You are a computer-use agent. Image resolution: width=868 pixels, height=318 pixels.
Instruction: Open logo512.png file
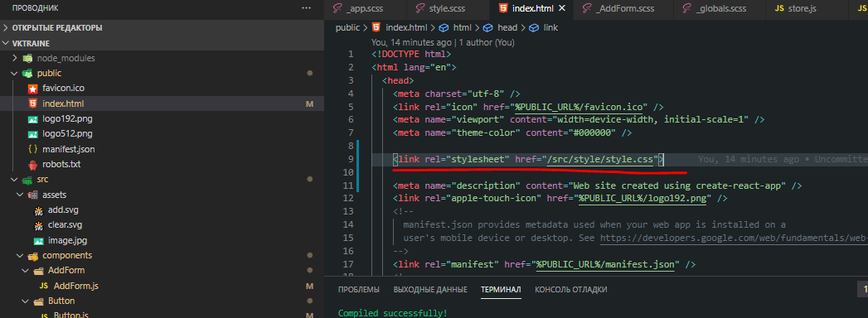coord(67,134)
